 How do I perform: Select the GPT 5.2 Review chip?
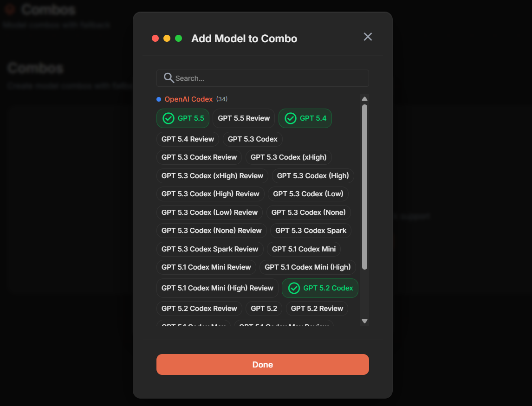(317, 309)
